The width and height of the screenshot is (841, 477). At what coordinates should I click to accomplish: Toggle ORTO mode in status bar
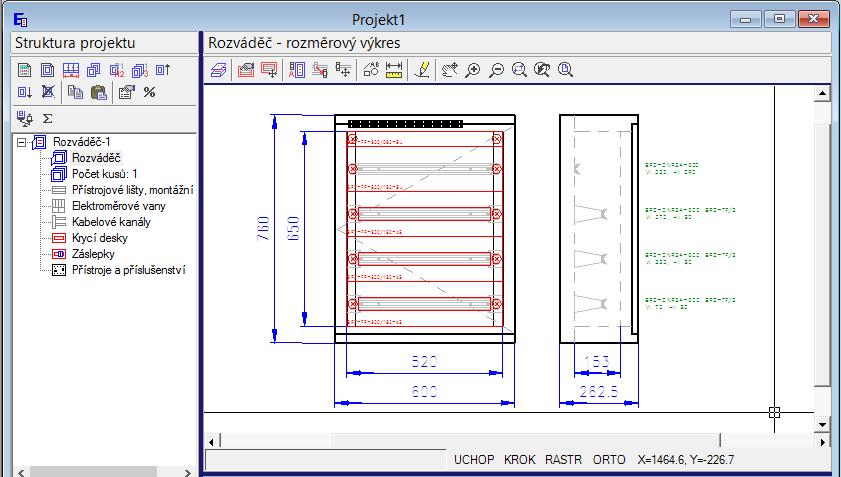click(x=609, y=460)
